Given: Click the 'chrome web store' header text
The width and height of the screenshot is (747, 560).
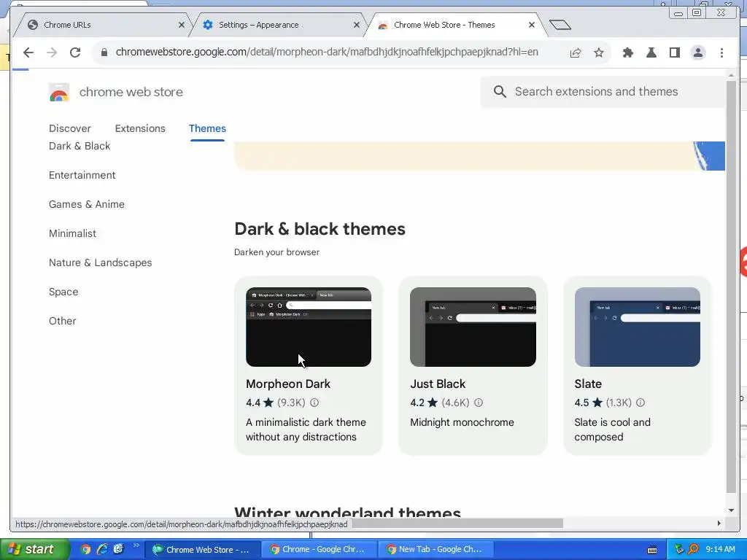Looking at the screenshot, I should 131,92.
